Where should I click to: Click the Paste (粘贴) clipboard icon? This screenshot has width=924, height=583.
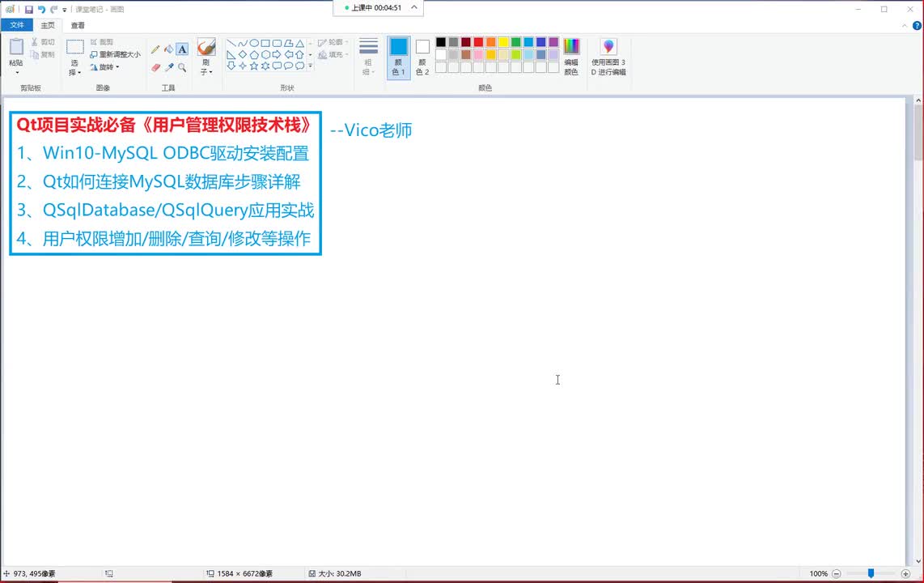tap(16, 47)
